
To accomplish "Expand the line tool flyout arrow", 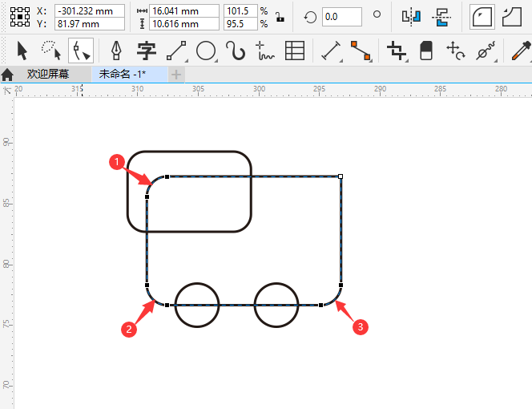I will click(187, 61).
